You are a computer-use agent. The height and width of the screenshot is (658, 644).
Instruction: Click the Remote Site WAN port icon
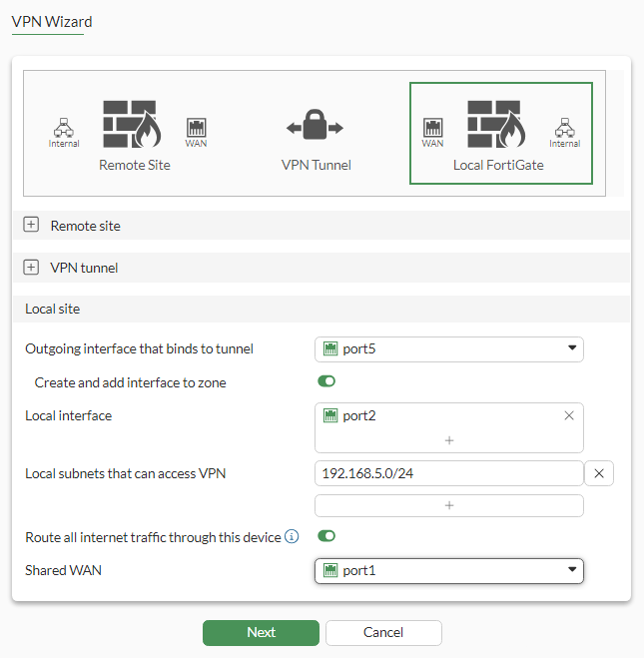coord(196,128)
